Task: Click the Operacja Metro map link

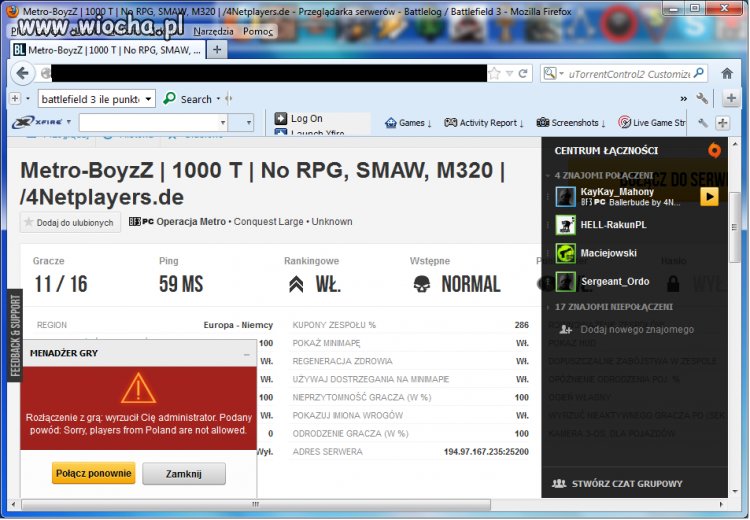Action: tap(191, 221)
